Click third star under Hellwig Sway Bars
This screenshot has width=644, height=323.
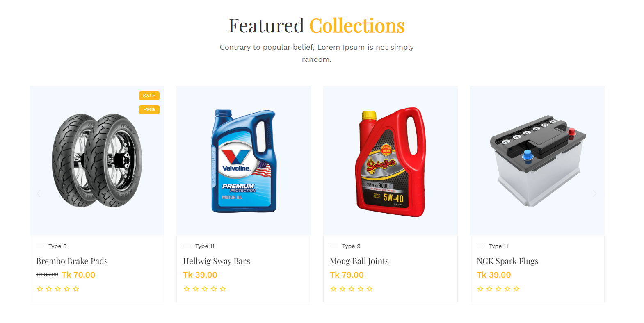point(205,289)
